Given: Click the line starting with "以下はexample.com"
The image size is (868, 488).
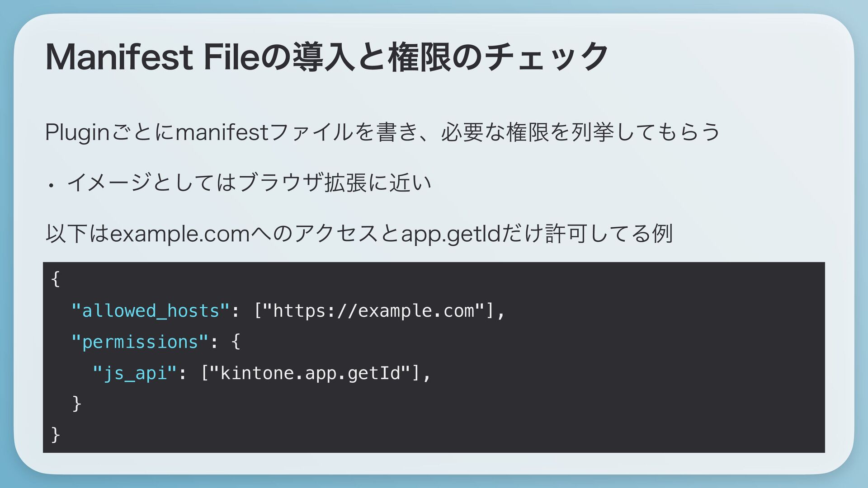Looking at the screenshot, I should pos(359,233).
